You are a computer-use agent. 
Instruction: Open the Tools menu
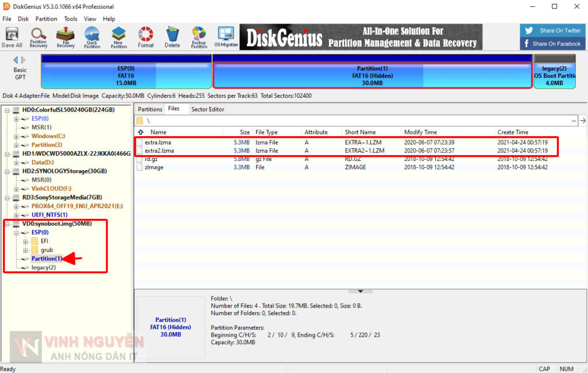coord(71,19)
